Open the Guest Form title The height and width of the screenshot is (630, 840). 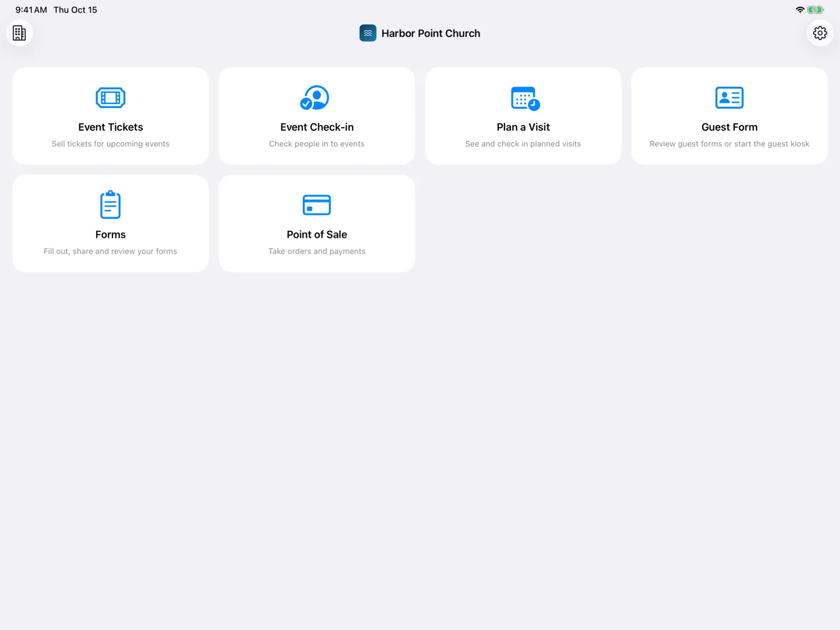[x=730, y=127]
